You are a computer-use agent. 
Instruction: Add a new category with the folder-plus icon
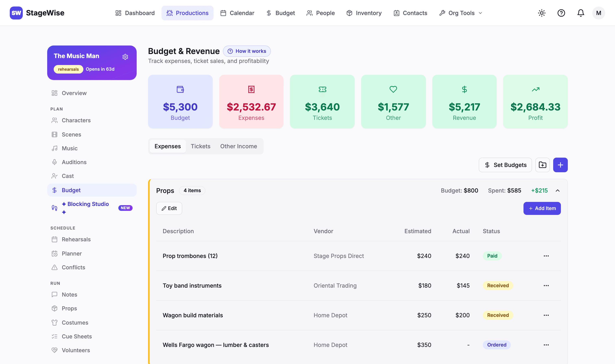(543, 165)
